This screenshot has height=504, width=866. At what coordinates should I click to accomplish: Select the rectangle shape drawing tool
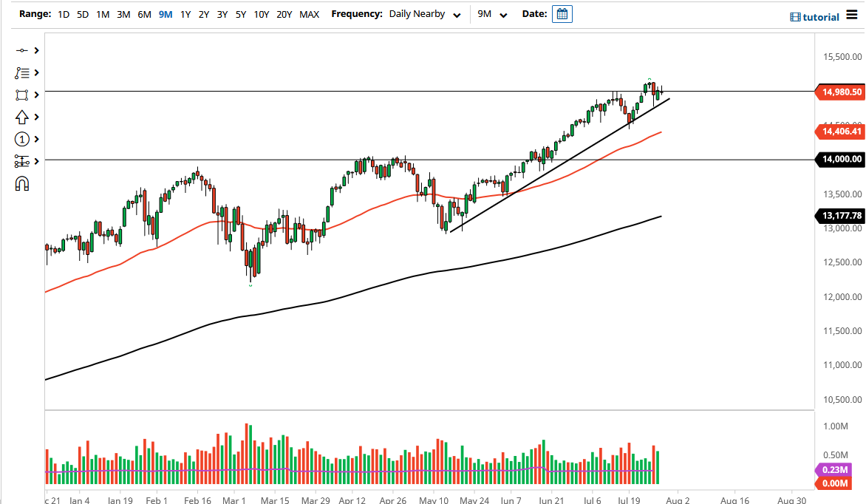22,95
